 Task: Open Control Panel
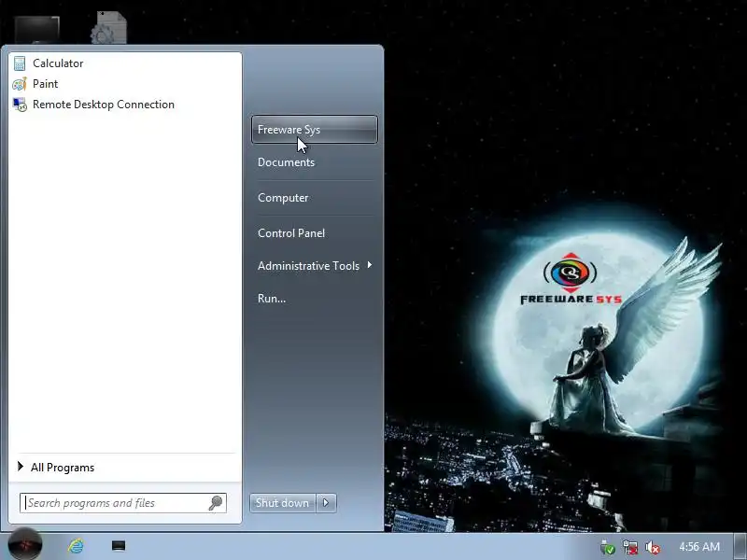315,233
